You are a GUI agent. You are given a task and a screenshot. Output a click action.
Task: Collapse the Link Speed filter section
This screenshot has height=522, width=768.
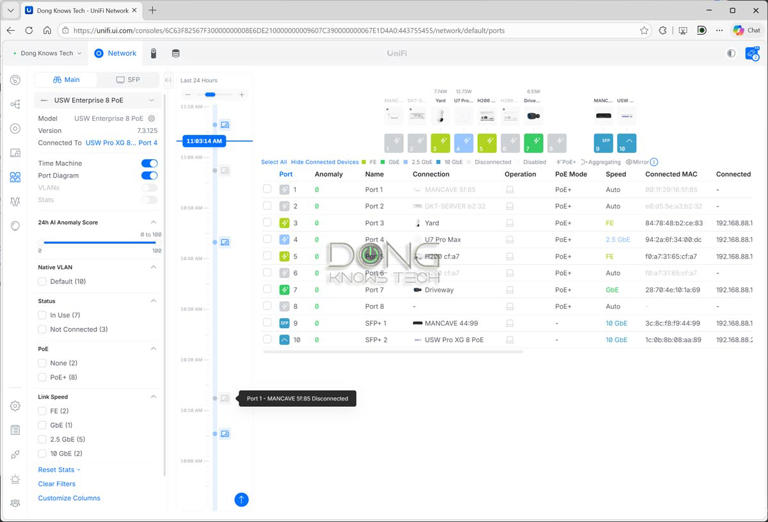point(153,397)
